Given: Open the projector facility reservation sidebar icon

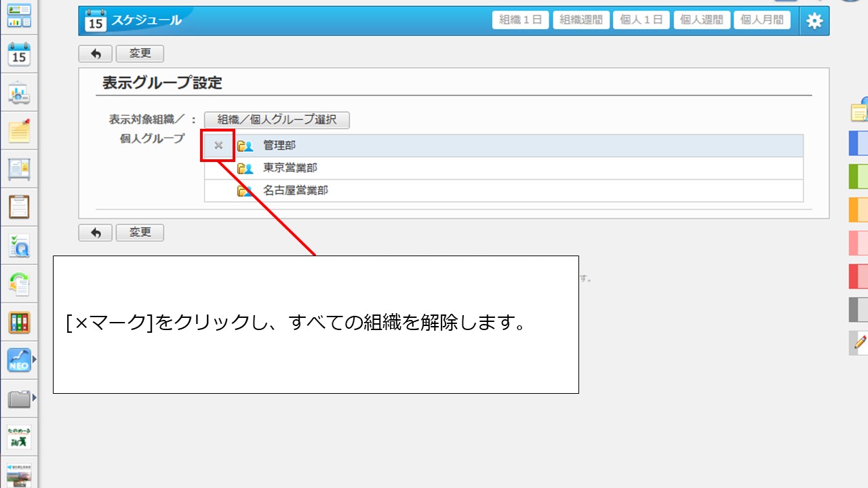Looking at the screenshot, I should click(x=19, y=93).
